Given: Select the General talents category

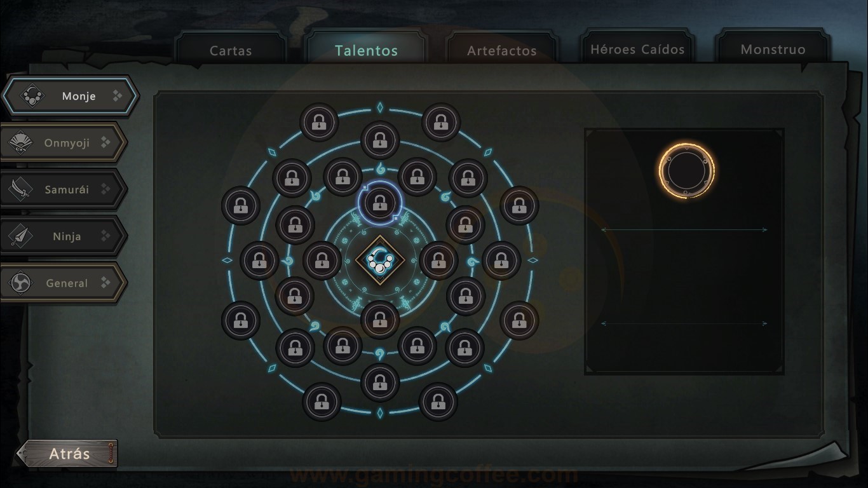Looking at the screenshot, I should coord(64,283).
